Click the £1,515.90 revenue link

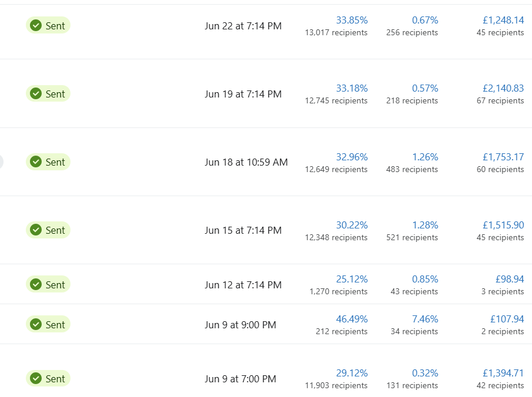(x=503, y=225)
